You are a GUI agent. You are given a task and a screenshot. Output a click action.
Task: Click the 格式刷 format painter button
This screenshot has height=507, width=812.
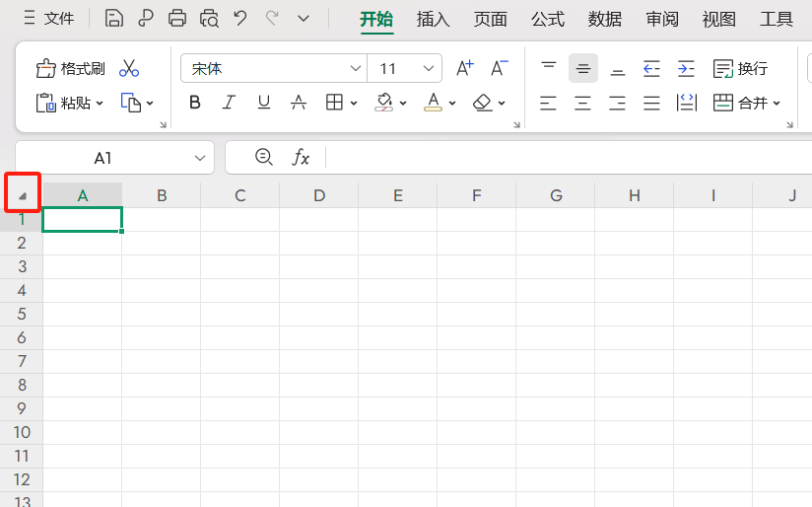click(71, 68)
